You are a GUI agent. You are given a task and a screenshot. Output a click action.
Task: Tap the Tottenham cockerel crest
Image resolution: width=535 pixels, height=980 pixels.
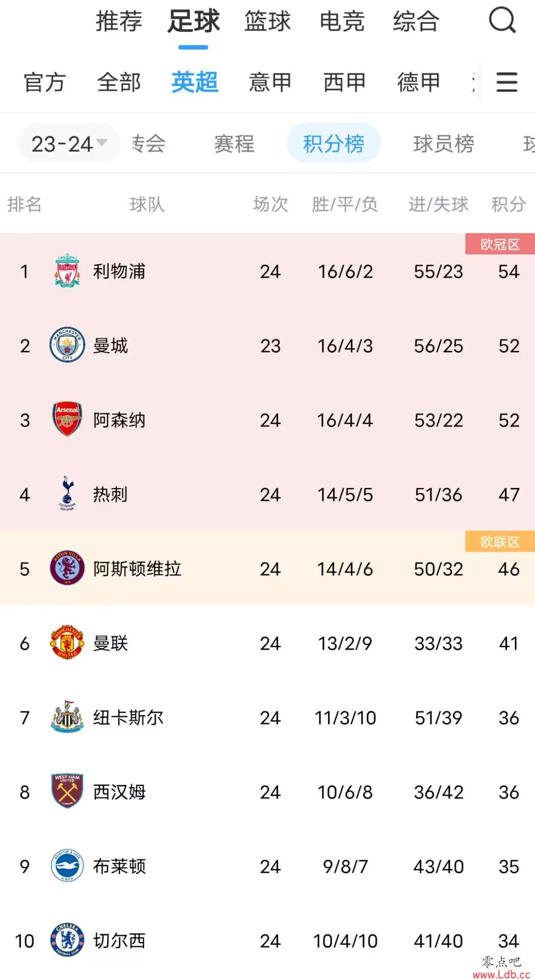point(67,494)
